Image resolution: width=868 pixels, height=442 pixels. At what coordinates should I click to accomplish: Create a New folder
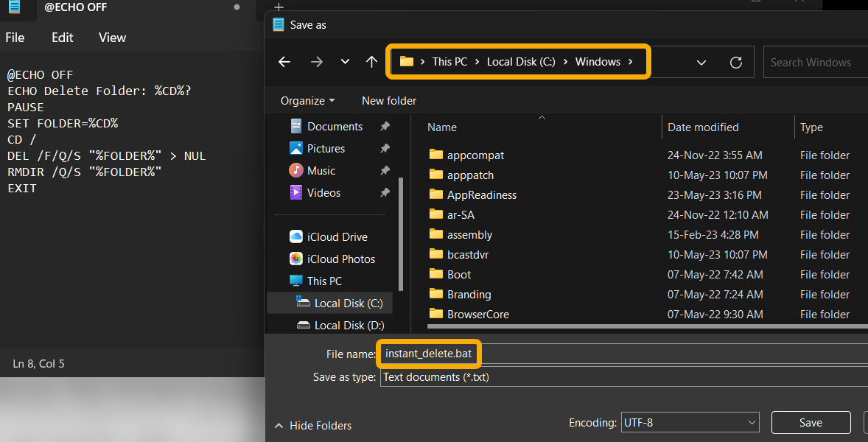pyautogui.click(x=388, y=100)
